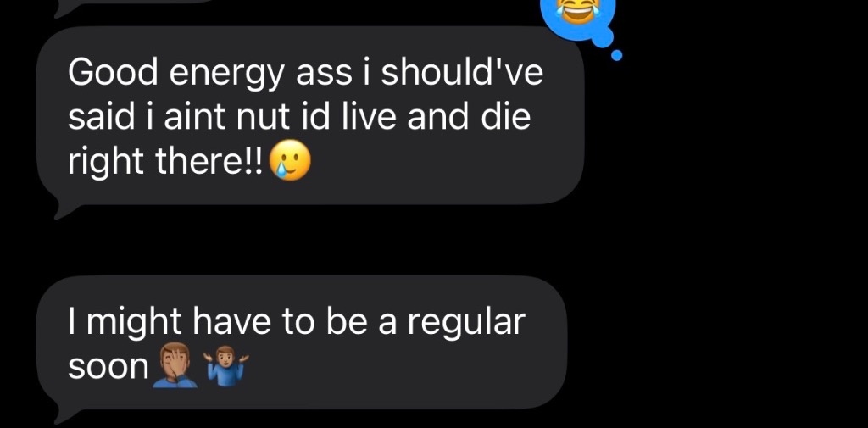Select the "I might have to be" message bubble
Screen dimensions: 868x428
pos(302,342)
